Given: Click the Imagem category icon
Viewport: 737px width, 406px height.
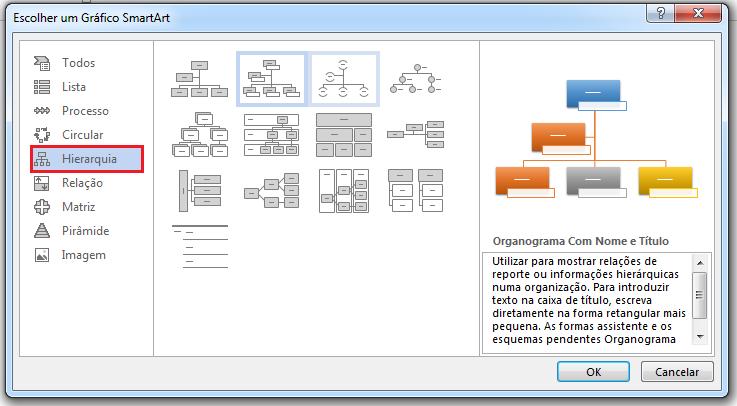Looking at the screenshot, I should point(42,255).
